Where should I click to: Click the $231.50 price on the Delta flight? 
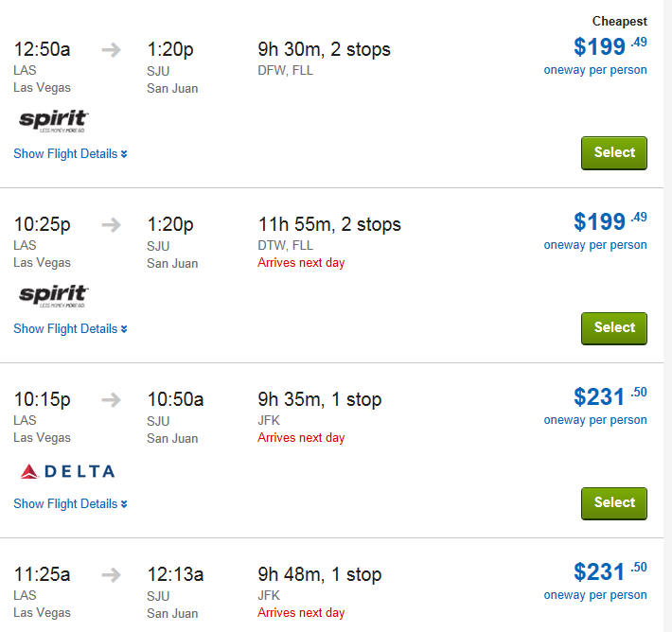click(x=610, y=396)
